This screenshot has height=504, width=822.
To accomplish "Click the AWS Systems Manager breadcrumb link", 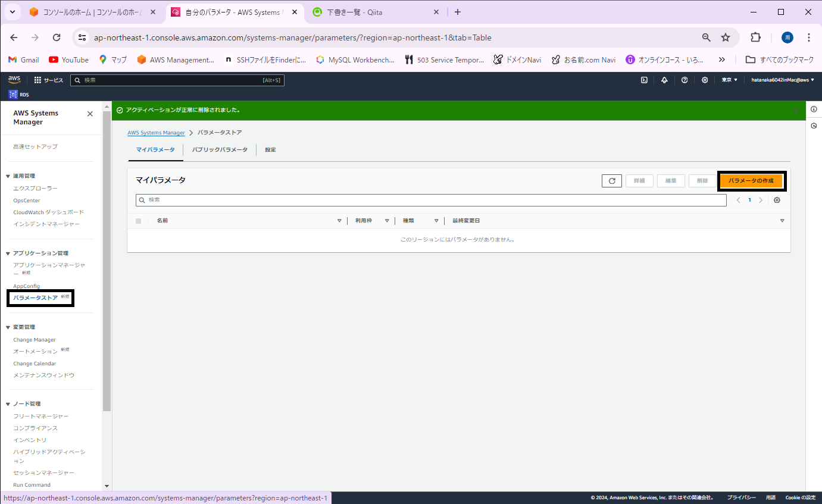I will tap(156, 133).
